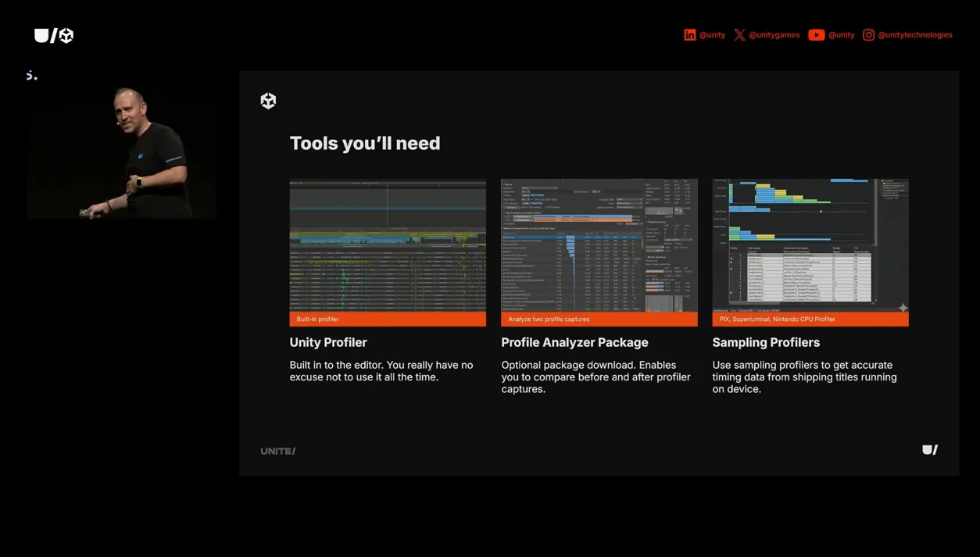980x557 pixels.
Task: Click the Profile Analyzer screenshot thumbnail
Action: 599,246
